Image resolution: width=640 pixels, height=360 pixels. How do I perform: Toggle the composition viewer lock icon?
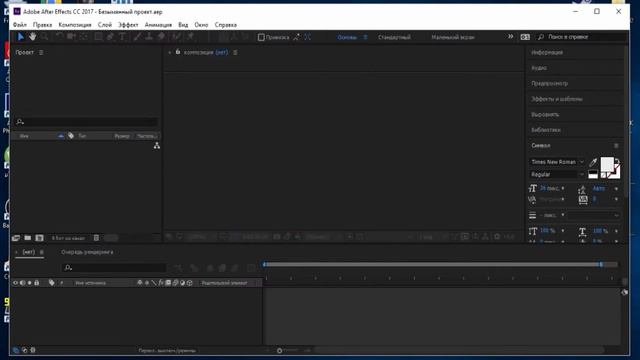[x=178, y=52]
